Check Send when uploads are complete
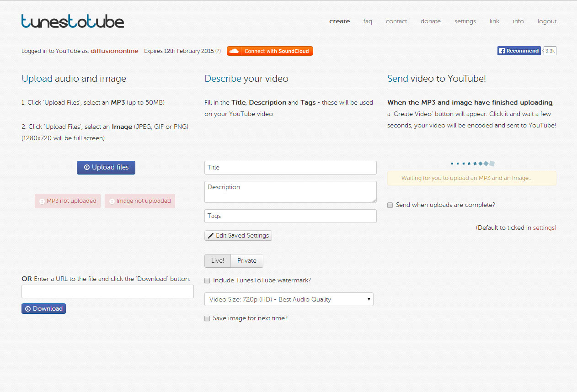The width and height of the screenshot is (577, 392). click(x=390, y=205)
